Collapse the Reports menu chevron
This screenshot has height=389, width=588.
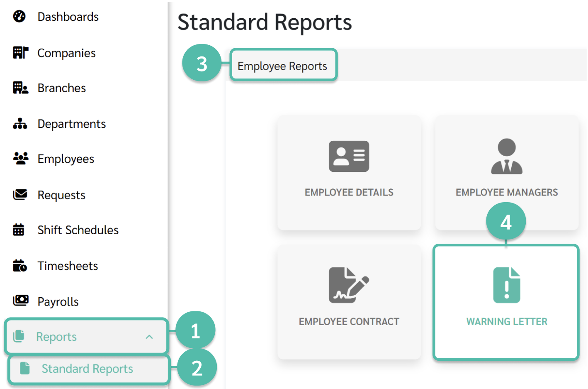pos(149,337)
